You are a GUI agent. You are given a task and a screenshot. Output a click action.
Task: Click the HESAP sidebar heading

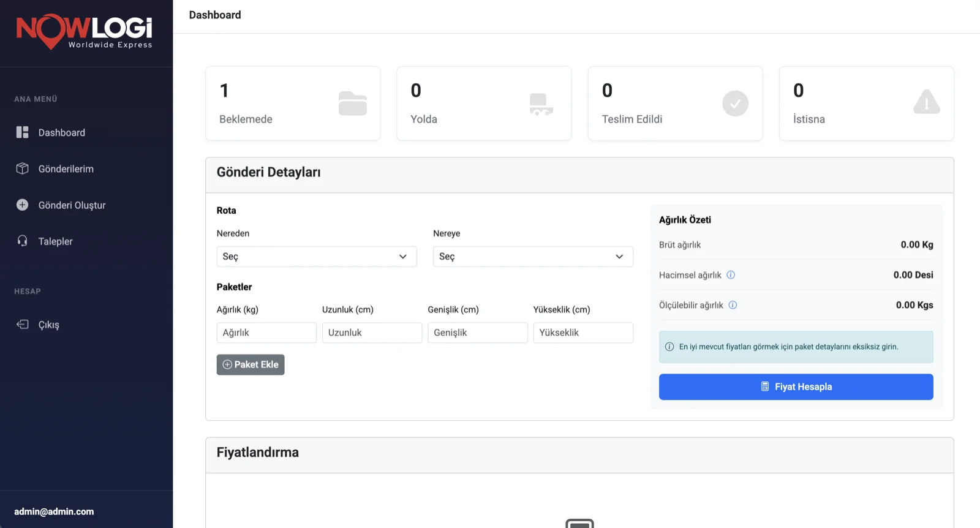pos(28,291)
